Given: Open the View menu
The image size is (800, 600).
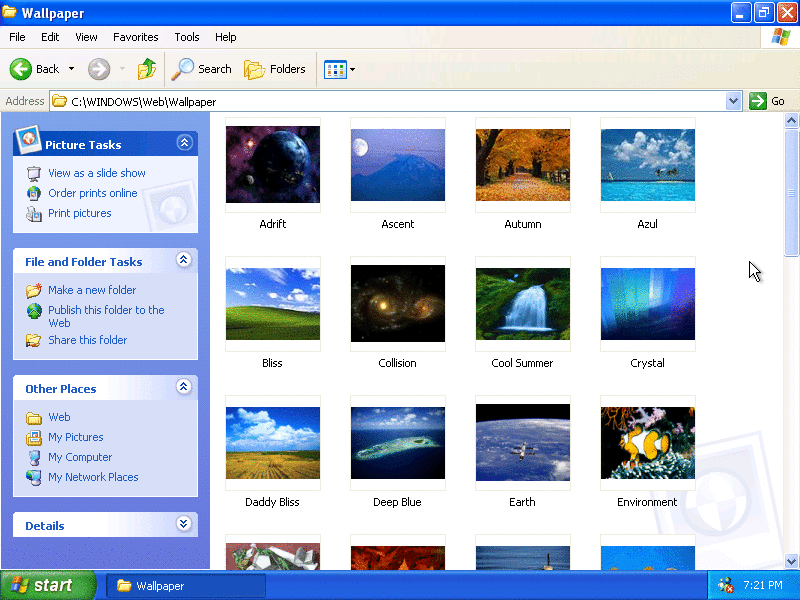Looking at the screenshot, I should [x=86, y=37].
